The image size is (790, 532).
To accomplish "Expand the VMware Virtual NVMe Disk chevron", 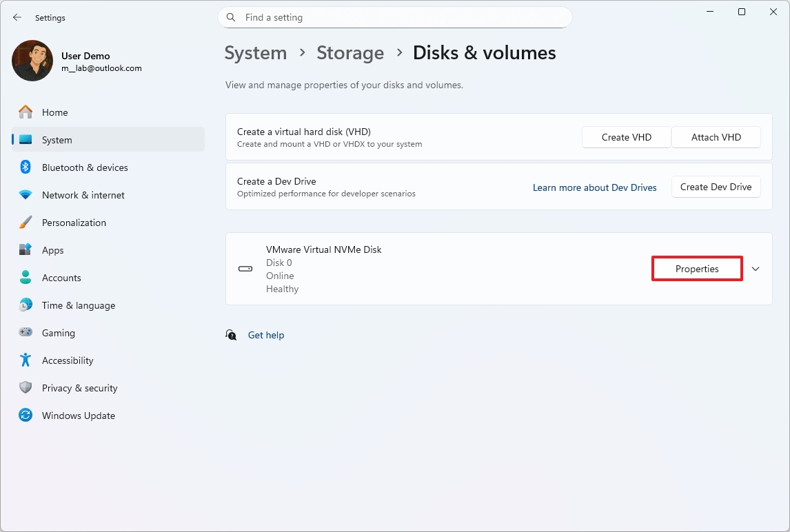I will (x=755, y=269).
